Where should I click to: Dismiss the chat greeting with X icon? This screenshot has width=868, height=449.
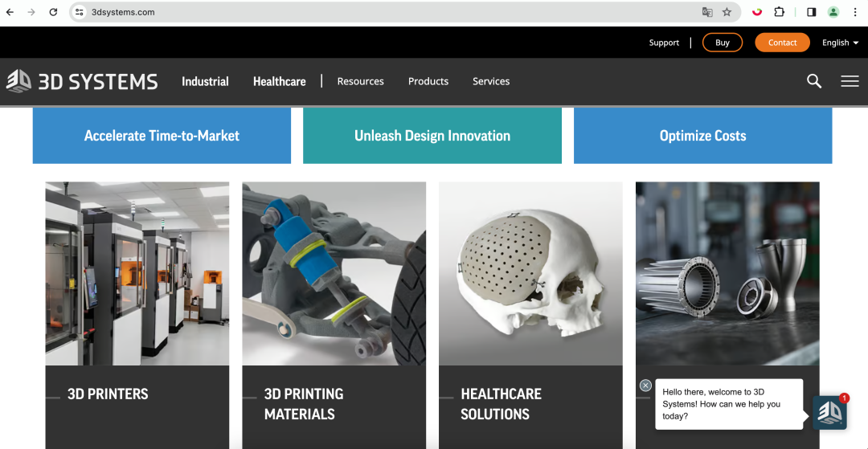click(x=645, y=386)
